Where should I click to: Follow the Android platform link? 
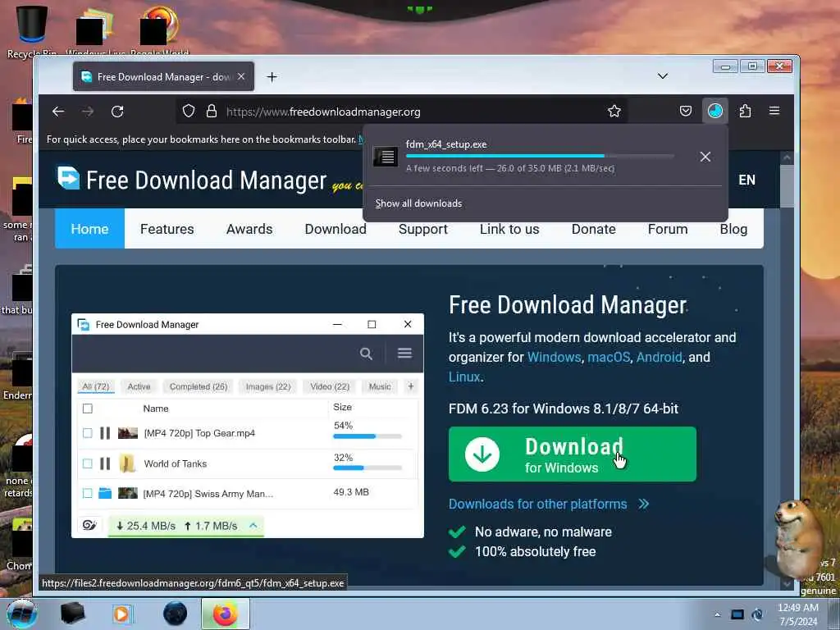(x=659, y=357)
